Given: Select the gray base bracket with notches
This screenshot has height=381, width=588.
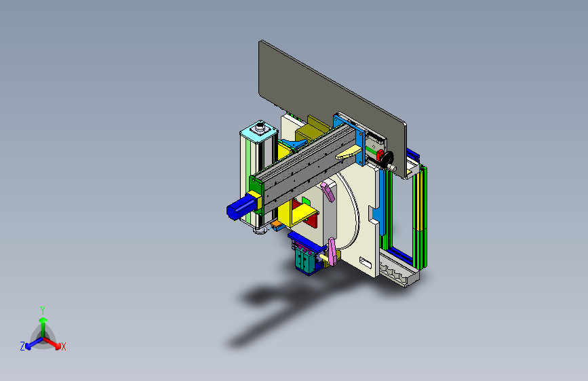Looking at the screenshot, I should [399, 270].
